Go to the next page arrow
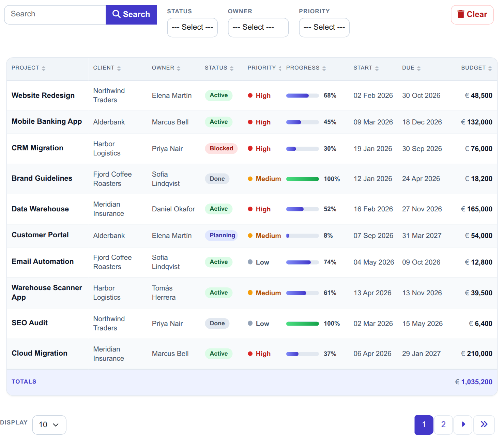Screen dimensions: 504x448 pos(463,425)
